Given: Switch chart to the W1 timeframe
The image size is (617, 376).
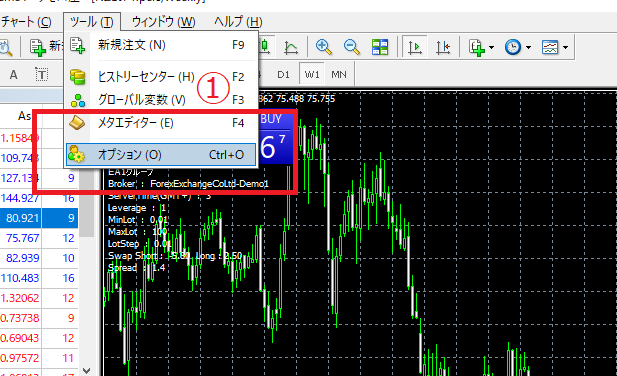Looking at the screenshot, I should coord(312,74).
